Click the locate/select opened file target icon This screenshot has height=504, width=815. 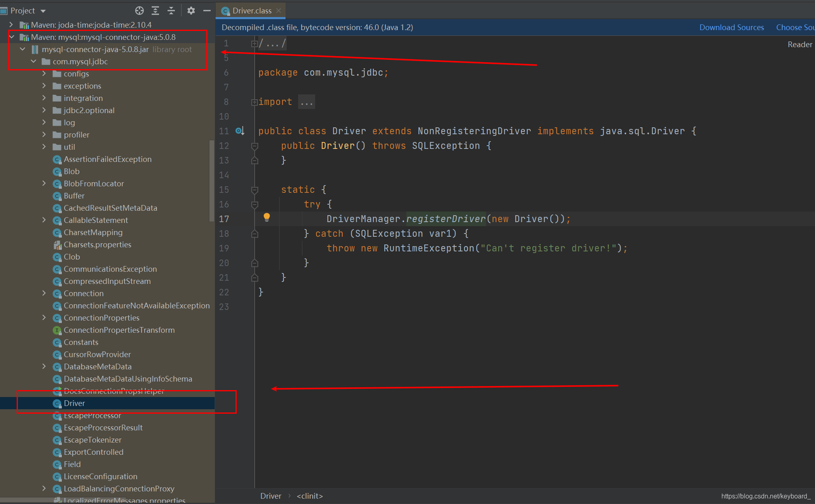pos(139,11)
